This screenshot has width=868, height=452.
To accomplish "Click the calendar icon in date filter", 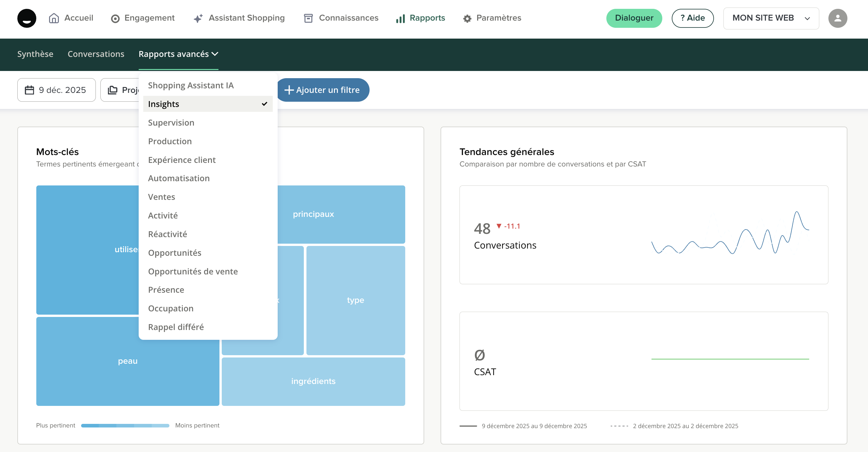I will pos(30,90).
